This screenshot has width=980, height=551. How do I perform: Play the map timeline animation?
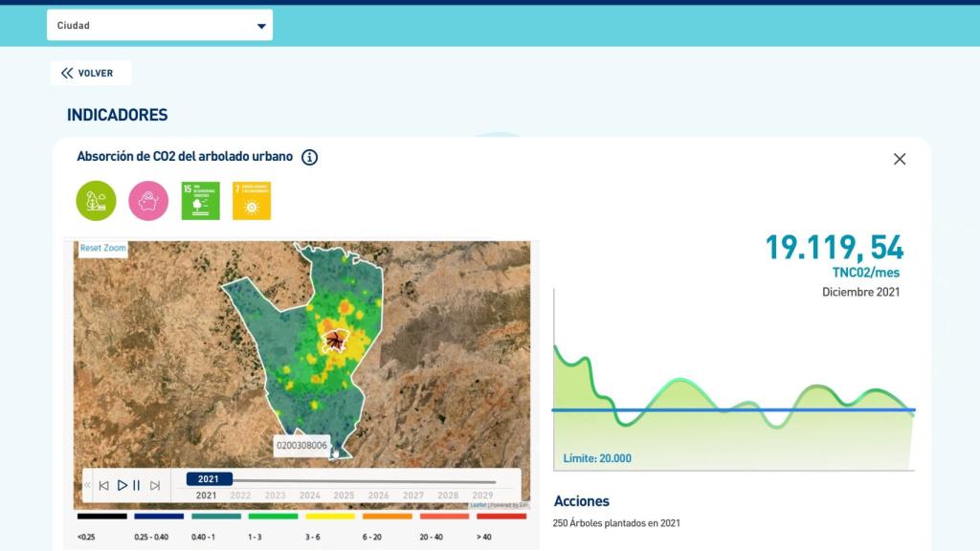122,486
